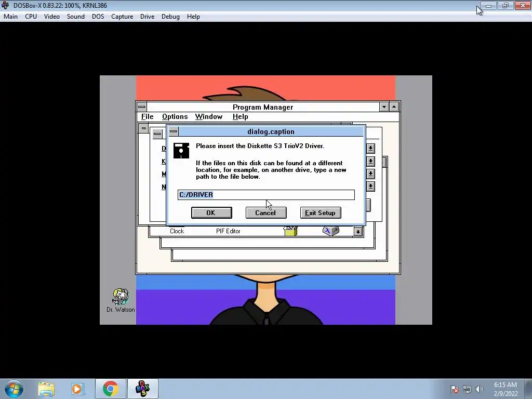Open the Program Manager control menu box

click(x=141, y=107)
